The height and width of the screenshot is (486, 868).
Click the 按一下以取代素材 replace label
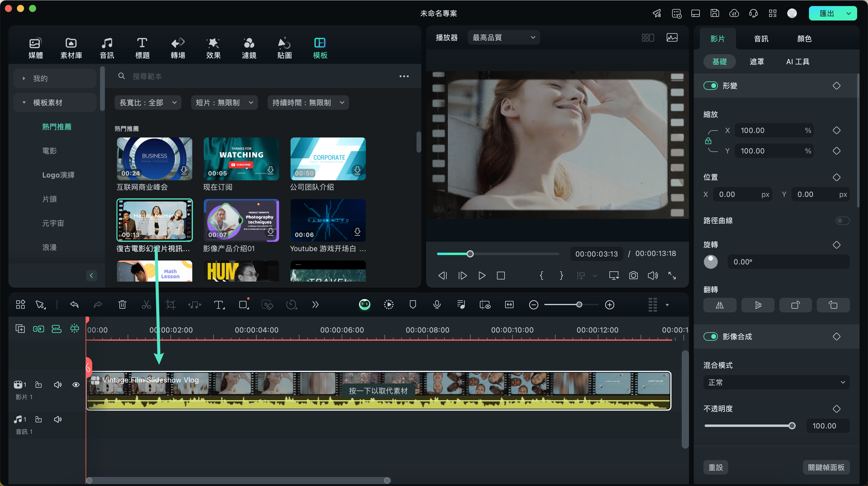[x=379, y=391]
